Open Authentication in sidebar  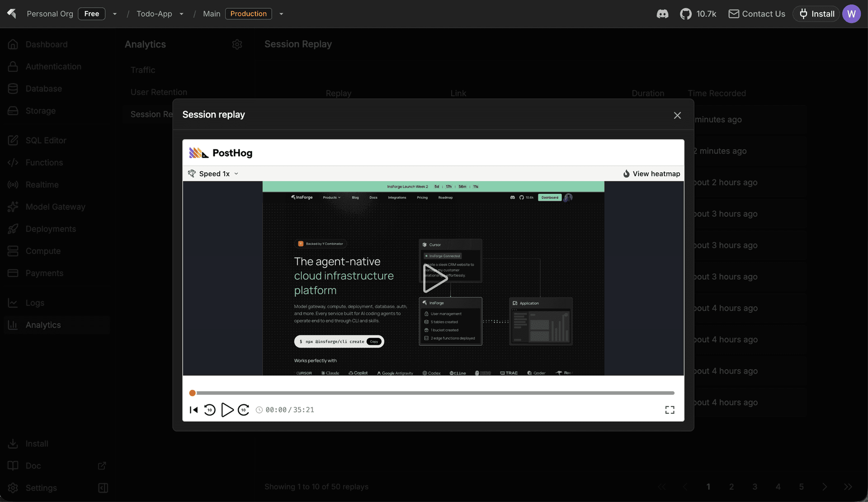tap(53, 66)
